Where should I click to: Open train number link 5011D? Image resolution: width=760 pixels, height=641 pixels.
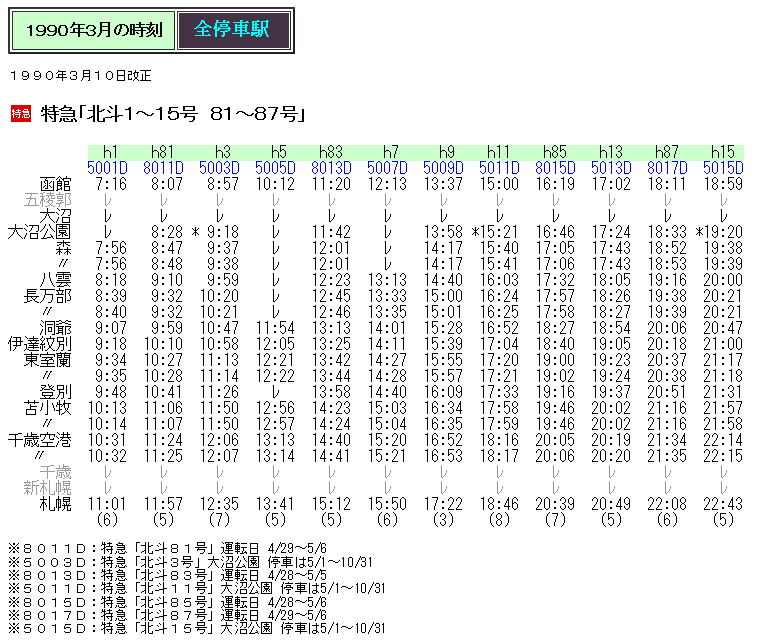(499, 168)
